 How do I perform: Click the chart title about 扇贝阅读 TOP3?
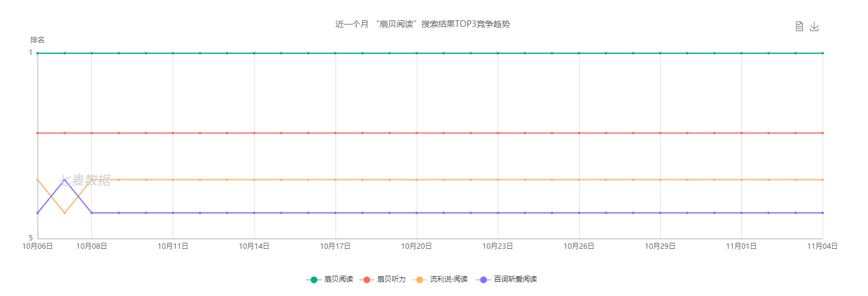click(423, 25)
